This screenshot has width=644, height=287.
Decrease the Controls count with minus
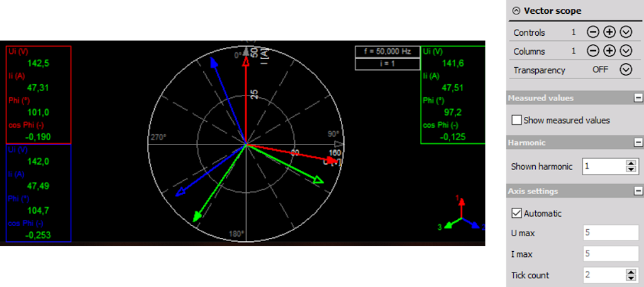pyautogui.click(x=592, y=33)
